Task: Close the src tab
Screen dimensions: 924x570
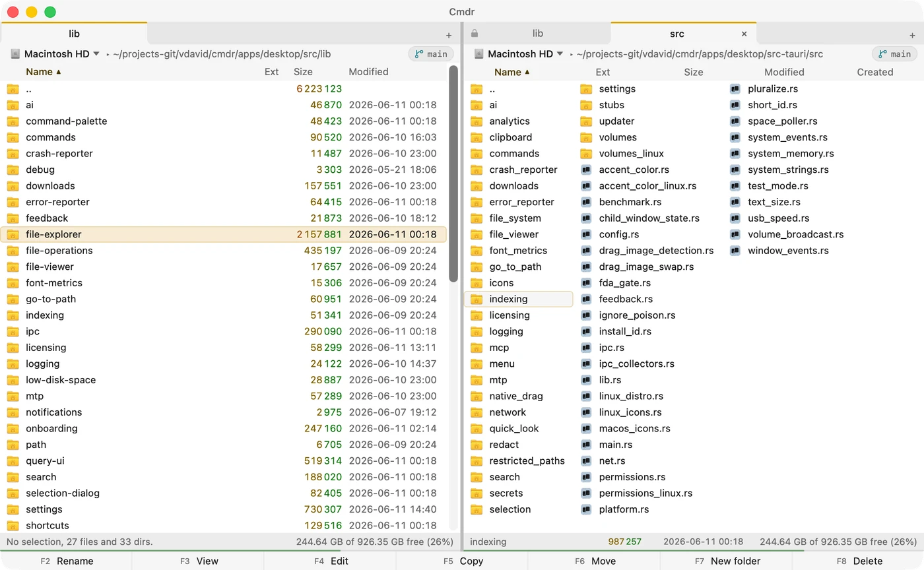Action: pyautogui.click(x=744, y=34)
